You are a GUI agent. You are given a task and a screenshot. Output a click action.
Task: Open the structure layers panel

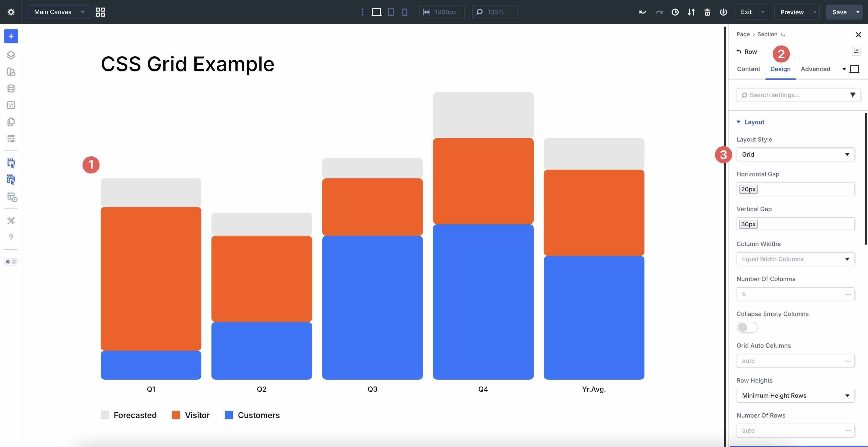[x=11, y=55]
